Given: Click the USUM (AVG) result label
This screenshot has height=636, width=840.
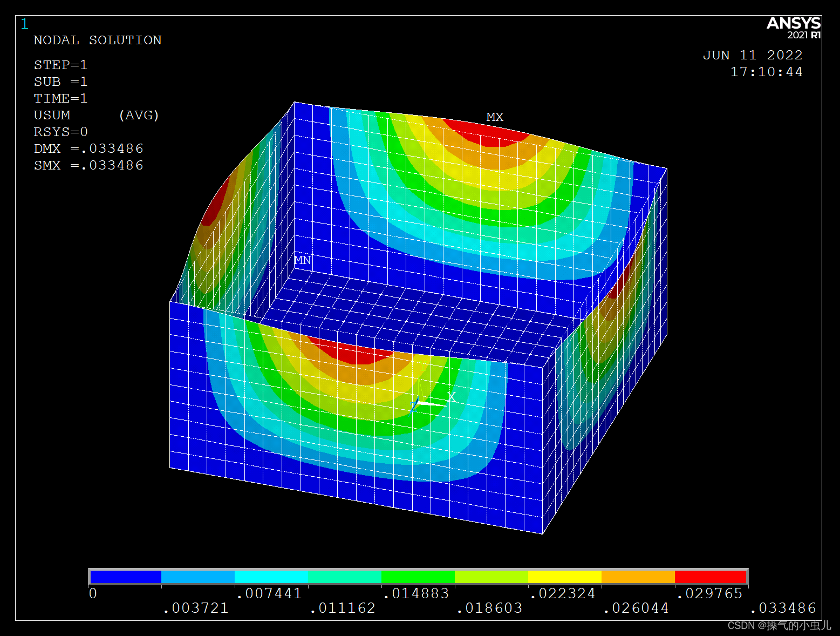Looking at the screenshot, I should [x=96, y=116].
